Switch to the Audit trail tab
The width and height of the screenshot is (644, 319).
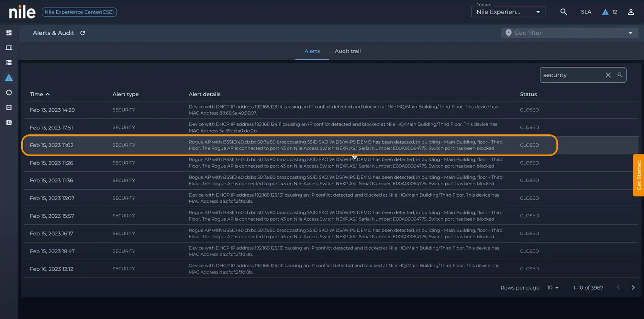pos(348,51)
